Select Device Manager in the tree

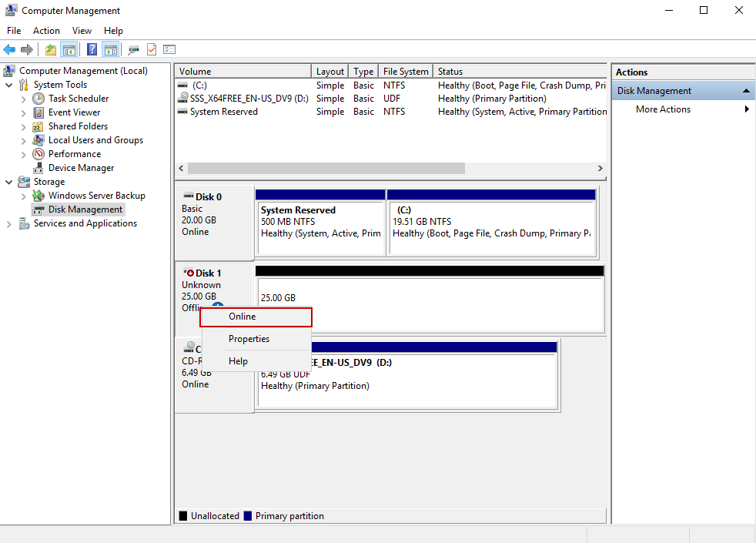click(81, 168)
